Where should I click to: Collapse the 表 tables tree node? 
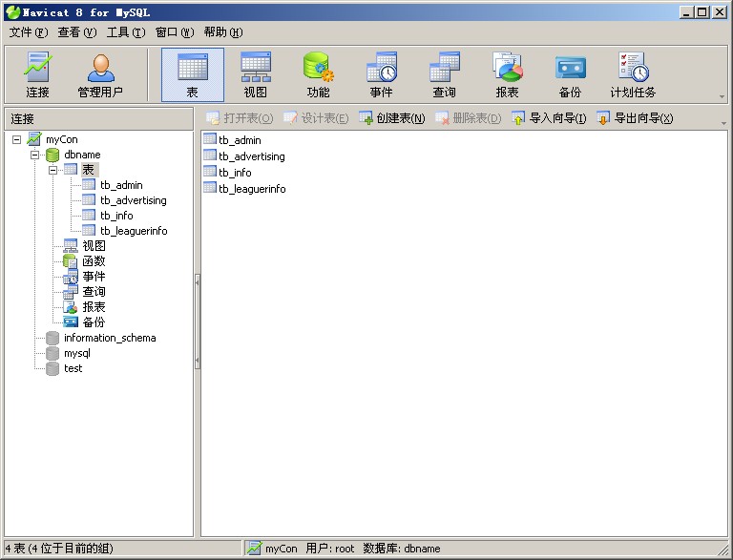(x=52, y=170)
